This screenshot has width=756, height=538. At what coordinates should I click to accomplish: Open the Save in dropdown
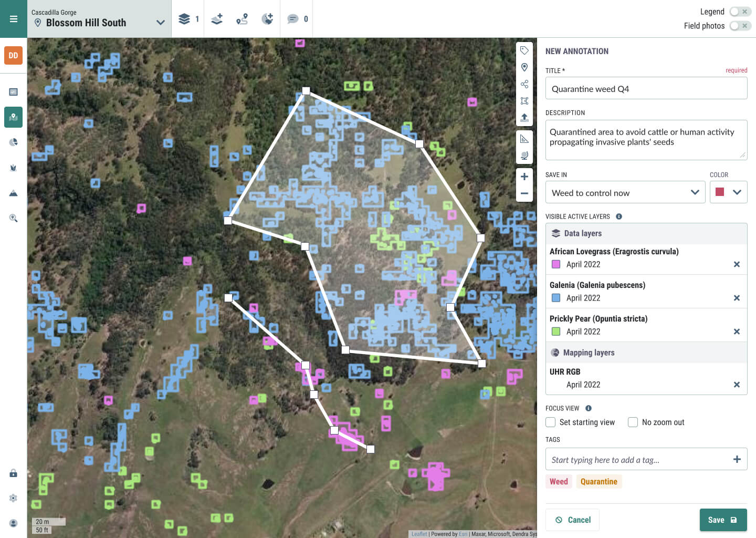(696, 192)
